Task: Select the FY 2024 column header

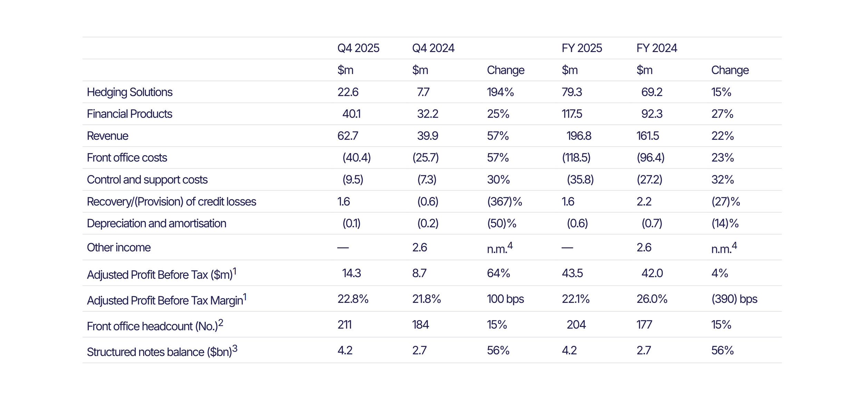Action: click(656, 48)
